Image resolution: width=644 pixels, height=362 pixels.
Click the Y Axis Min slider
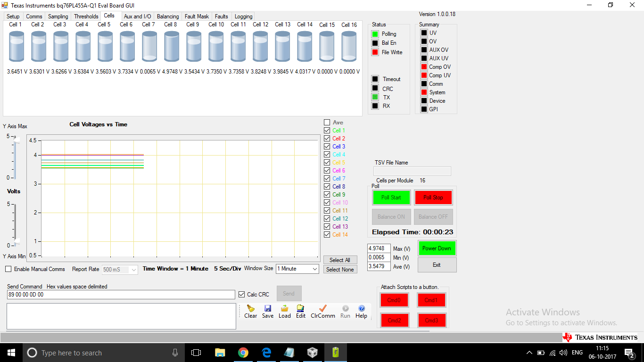coord(15,225)
